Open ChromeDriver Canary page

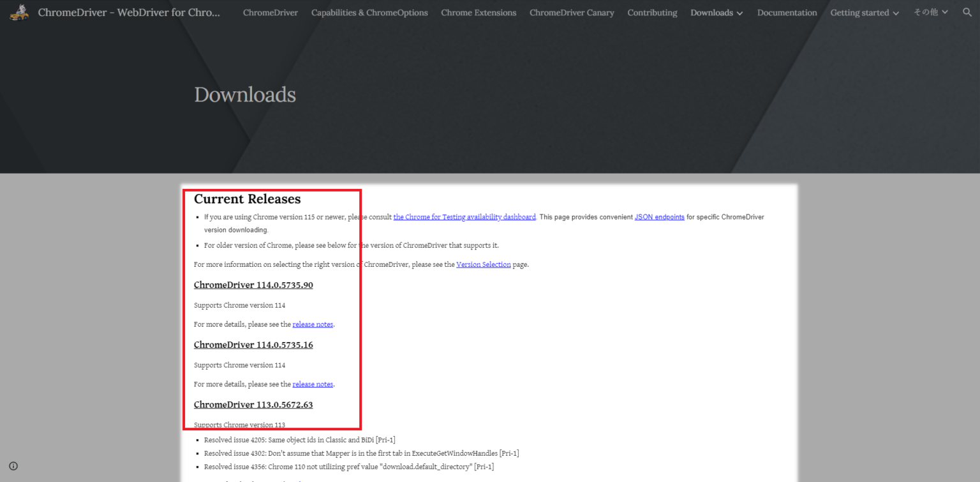572,13
